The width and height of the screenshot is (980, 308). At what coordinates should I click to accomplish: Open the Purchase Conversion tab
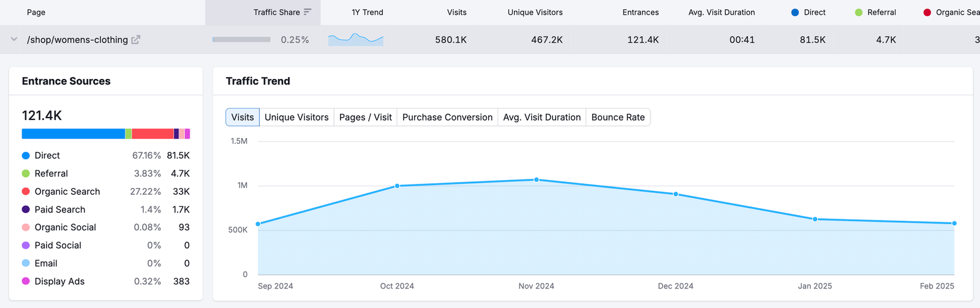(x=447, y=118)
